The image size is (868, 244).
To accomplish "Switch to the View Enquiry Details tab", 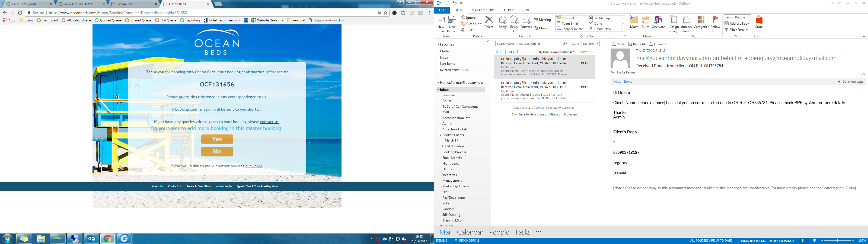I will [81, 4].
